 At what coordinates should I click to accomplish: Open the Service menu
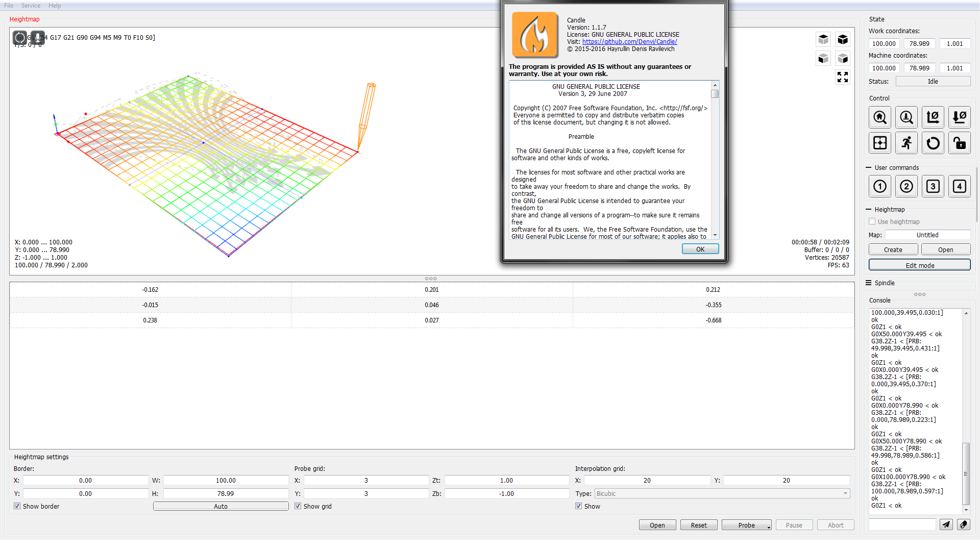click(x=31, y=5)
